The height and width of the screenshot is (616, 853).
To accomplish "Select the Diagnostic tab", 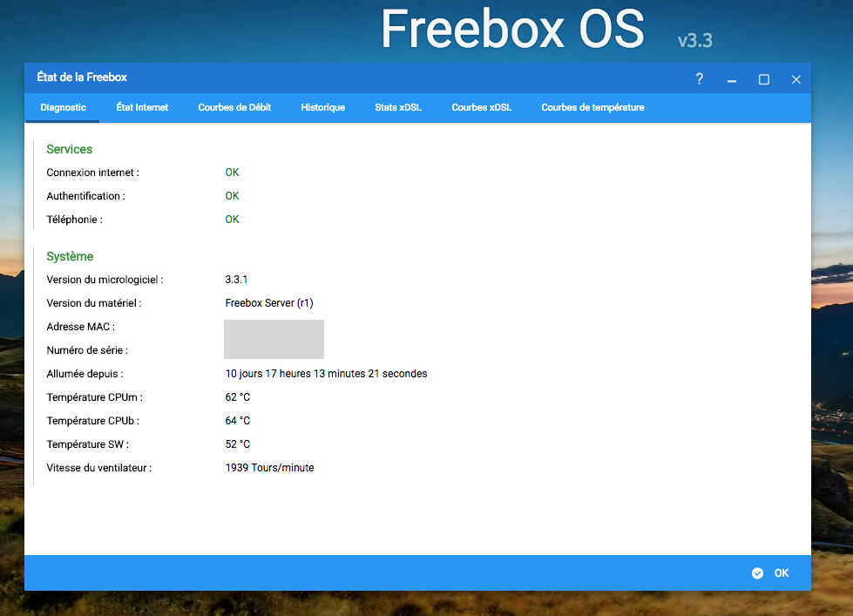I will coord(63,107).
